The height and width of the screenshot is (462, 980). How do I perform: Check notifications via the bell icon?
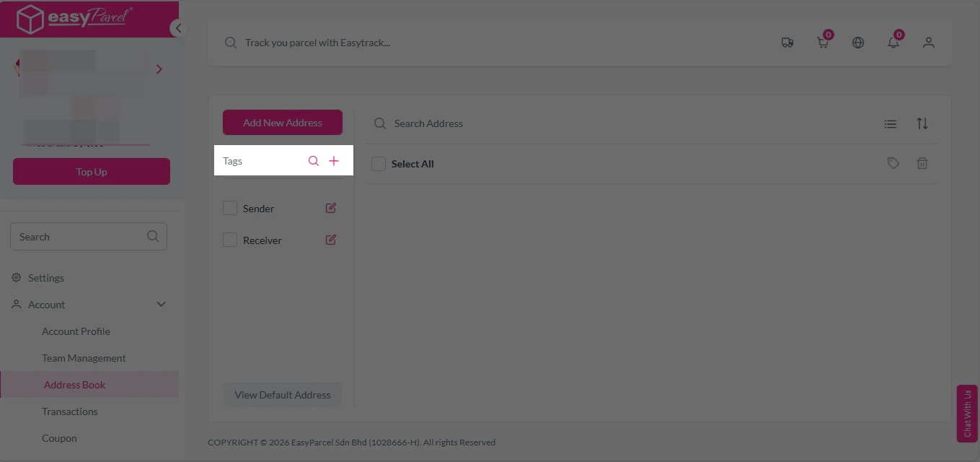893,42
